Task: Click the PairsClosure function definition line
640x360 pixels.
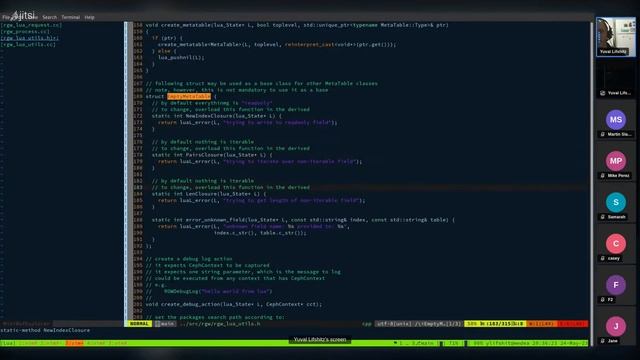Action: [x=212, y=155]
